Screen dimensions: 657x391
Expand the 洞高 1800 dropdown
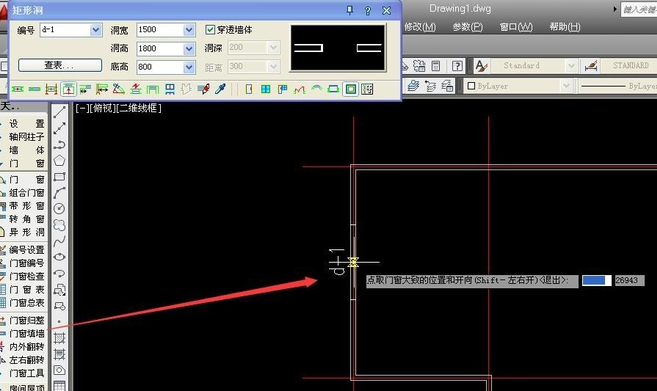pyautogui.click(x=189, y=49)
